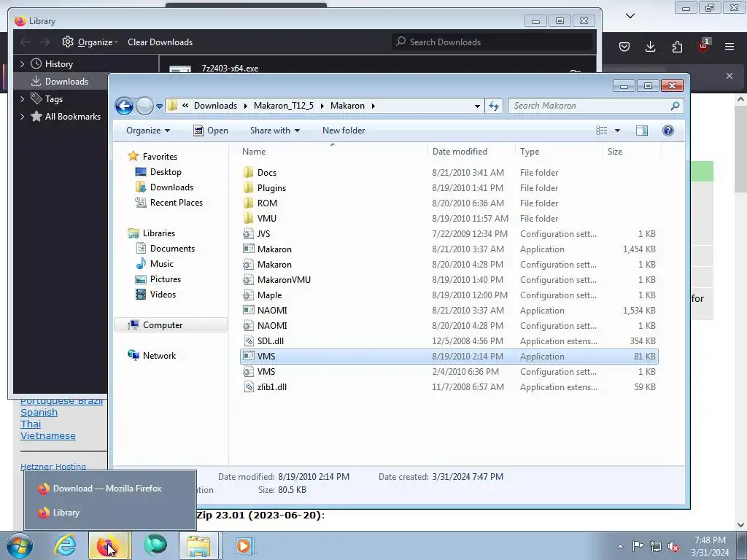Open Firefox Extensions puzzle icon
This screenshot has width=747, height=560.
(677, 47)
